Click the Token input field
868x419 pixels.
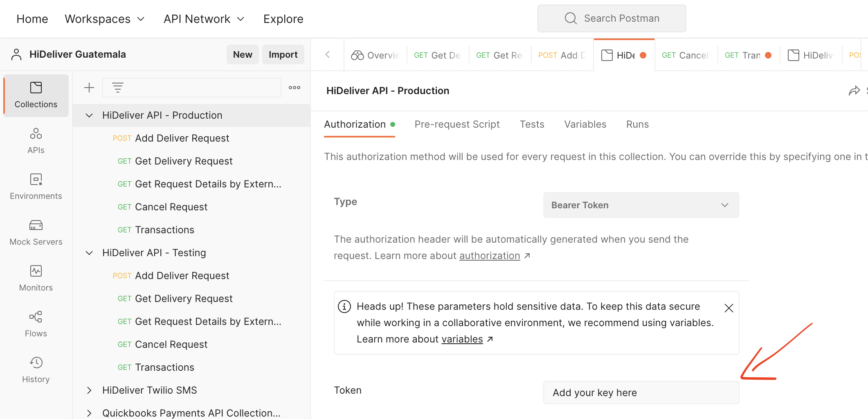641,393
